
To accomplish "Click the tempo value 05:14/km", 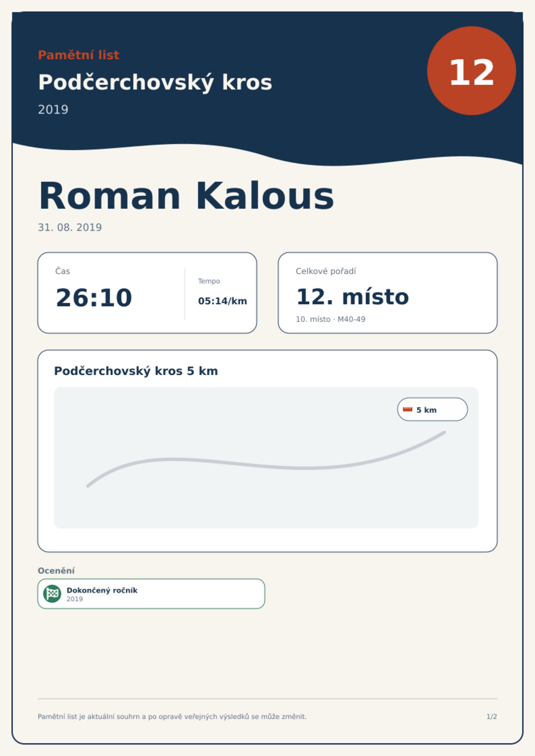I will pos(222,301).
